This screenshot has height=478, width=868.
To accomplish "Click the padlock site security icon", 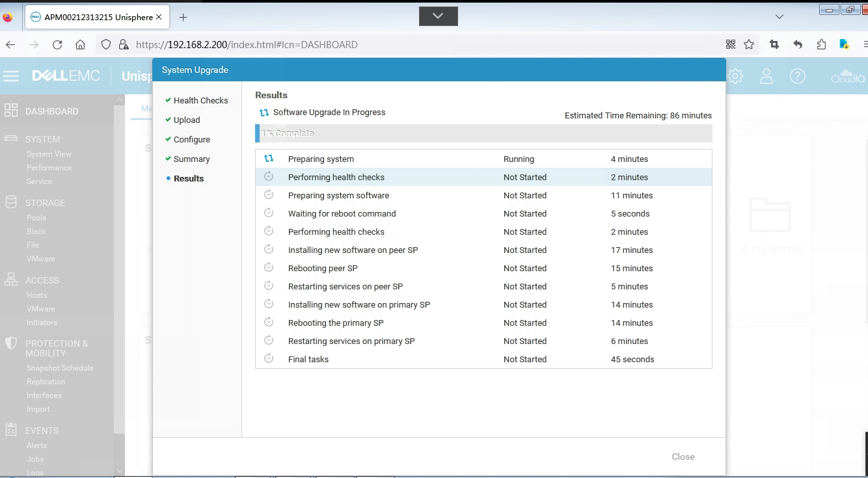I will [124, 45].
